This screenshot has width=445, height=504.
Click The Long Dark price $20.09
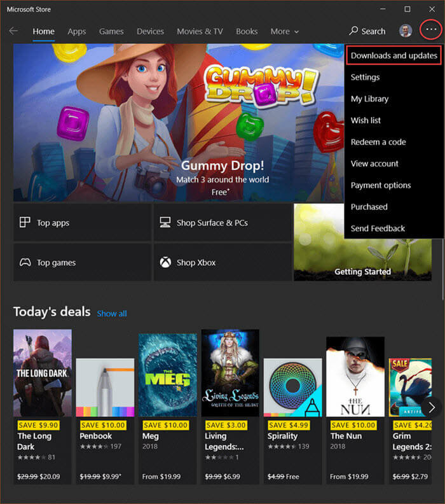(49, 477)
